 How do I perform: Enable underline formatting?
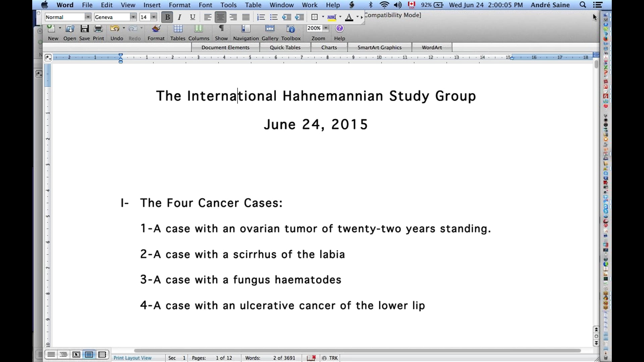192,17
